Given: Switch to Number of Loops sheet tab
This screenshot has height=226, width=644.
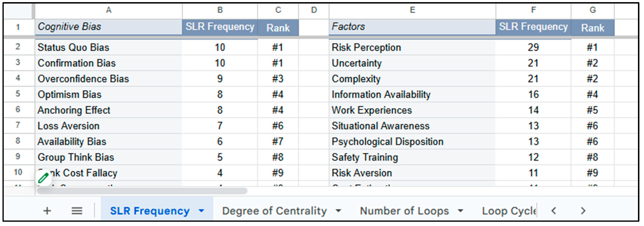Looking at the screenshot, I should (404, 211).
